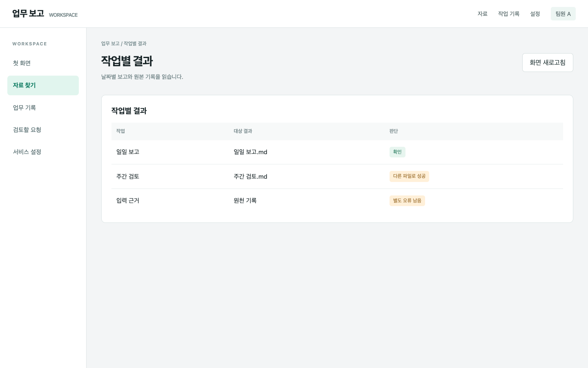The width and height of the screenshot is (588, 368).
Task: Click the 확인 status badge
Action: coord(397,152)
